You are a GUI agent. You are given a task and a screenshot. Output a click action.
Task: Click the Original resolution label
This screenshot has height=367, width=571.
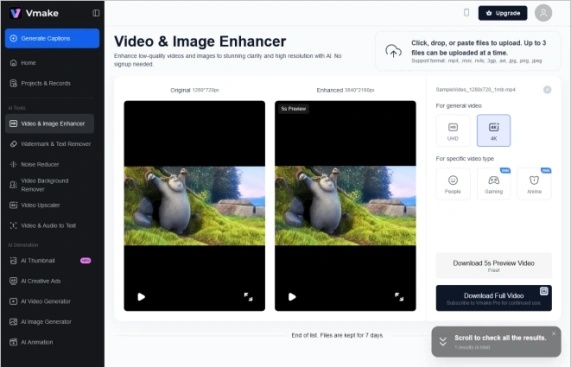tap(194, 90)
